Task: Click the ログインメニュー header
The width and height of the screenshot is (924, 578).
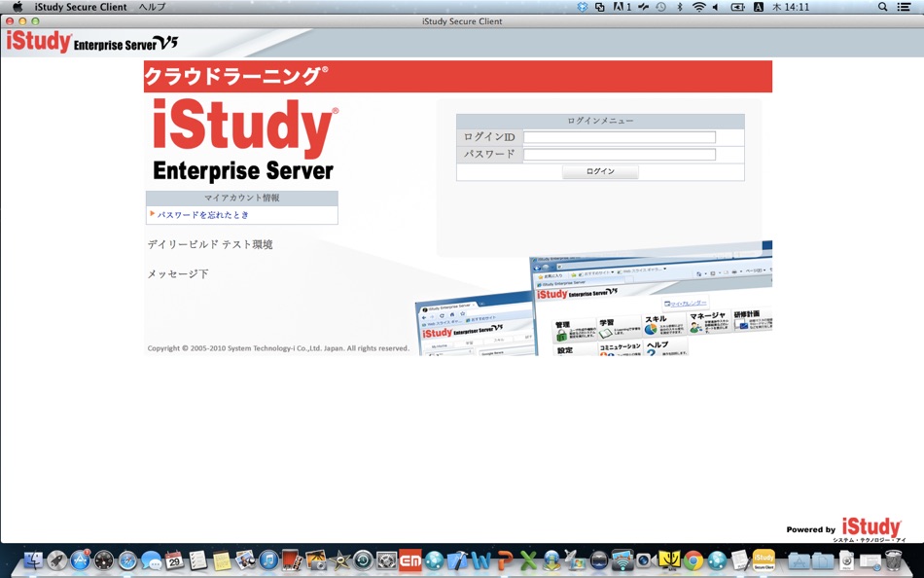Action: pyautogui.click(x=600, y=121)
